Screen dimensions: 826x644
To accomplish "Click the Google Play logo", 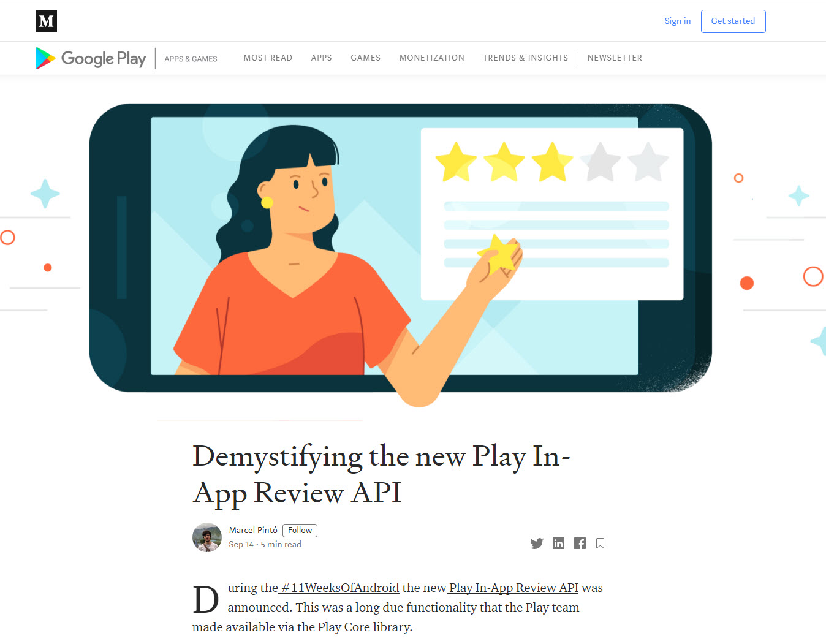I will (x=91, y=58).
